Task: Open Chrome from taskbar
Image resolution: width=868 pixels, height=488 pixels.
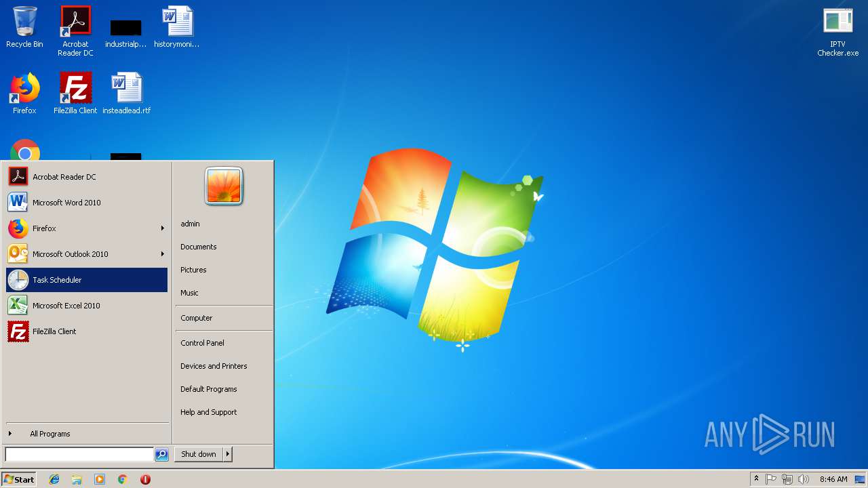Action: point(123,479)
